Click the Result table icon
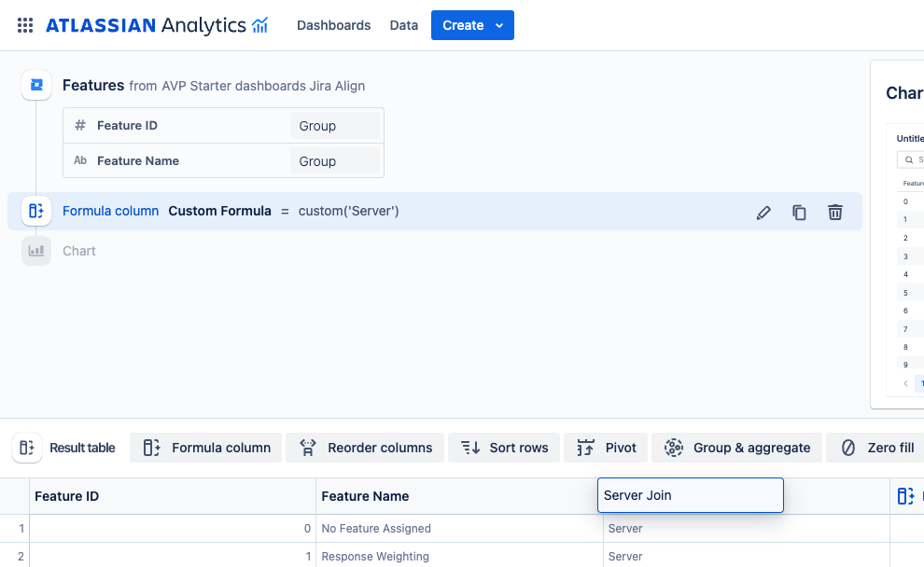 point(27,448)
